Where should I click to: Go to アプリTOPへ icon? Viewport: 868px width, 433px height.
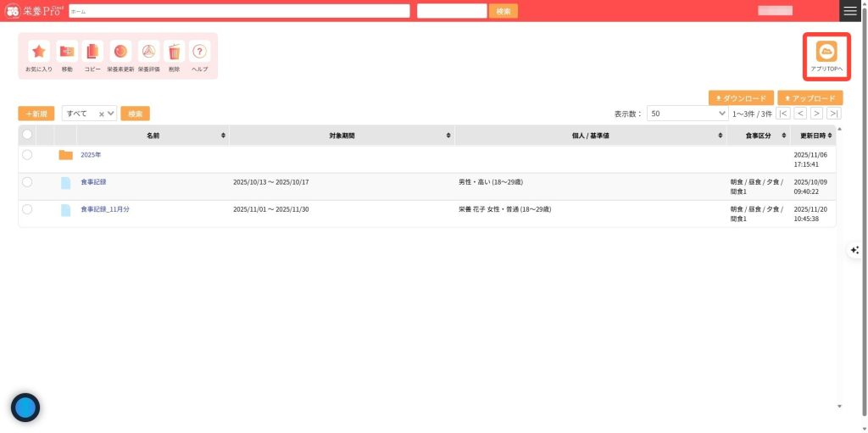point(826,52)
